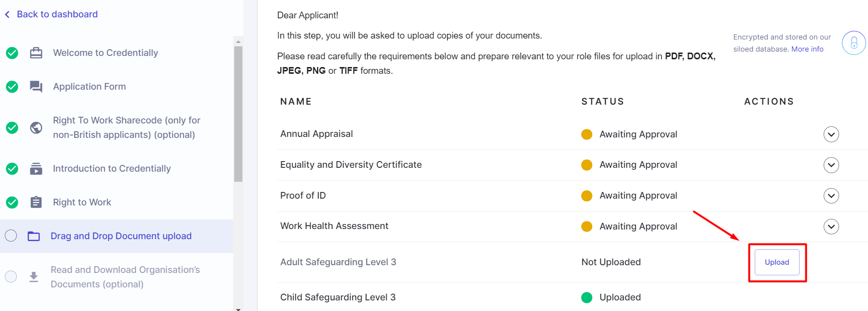Select the folder icon for Drag and Drop Document upload

coord(34,236)
